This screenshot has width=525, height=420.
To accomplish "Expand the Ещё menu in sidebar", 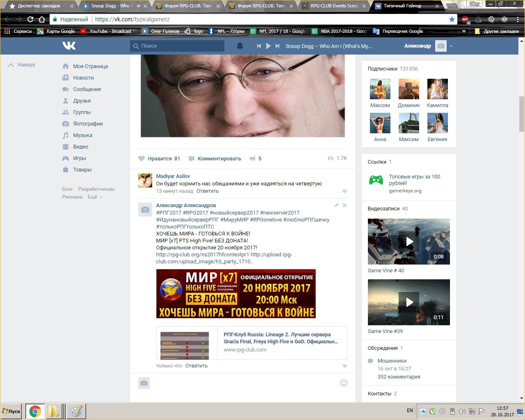I will pos(95,197).
